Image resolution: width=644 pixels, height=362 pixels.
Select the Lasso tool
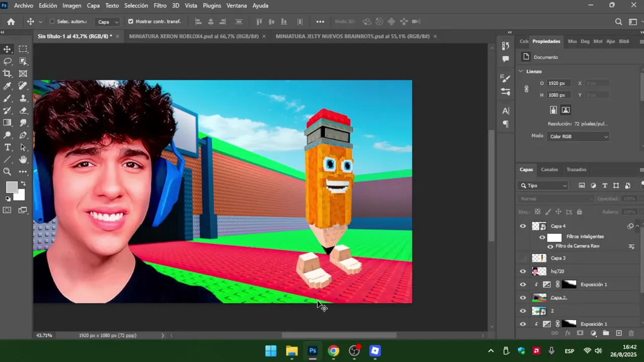(7, 61)
